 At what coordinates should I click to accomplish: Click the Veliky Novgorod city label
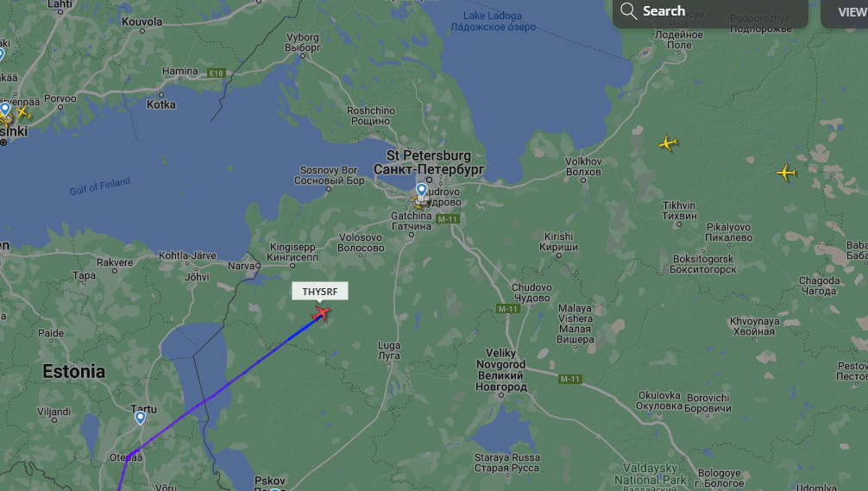click(501, 370)
